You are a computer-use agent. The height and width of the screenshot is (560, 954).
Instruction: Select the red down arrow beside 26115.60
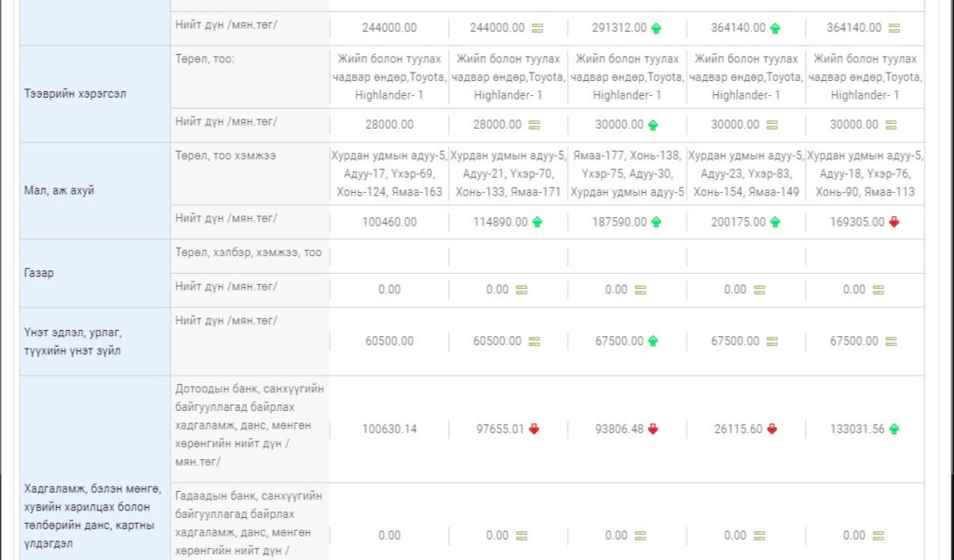[x=771, y=429]
